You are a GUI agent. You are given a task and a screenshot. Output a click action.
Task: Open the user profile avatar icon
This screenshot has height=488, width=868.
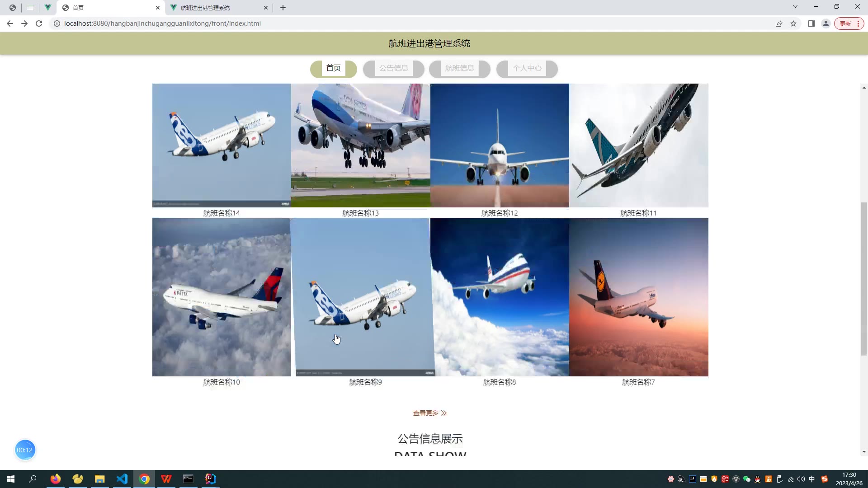point(826,23)
